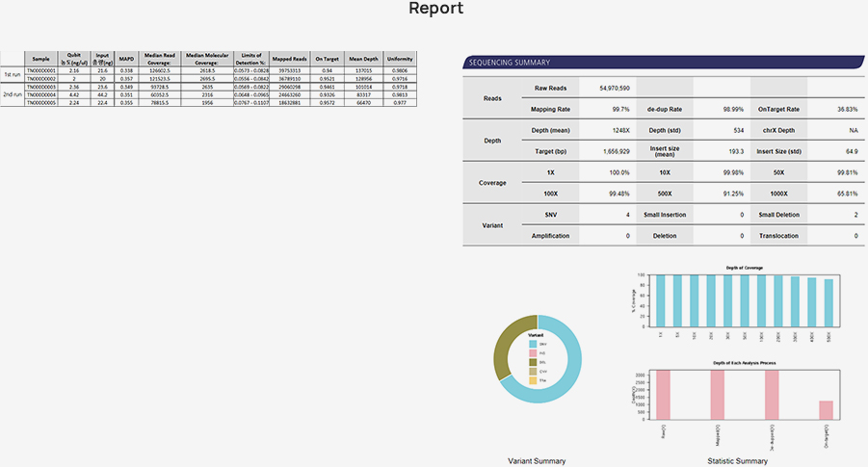Screen dimensions: 868x467
Task: Click mean depth value 66470
Action: [364, 103]
